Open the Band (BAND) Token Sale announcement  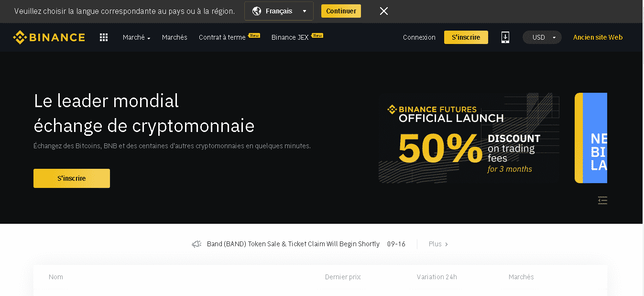pyautogui.click(x=293, y=244)
